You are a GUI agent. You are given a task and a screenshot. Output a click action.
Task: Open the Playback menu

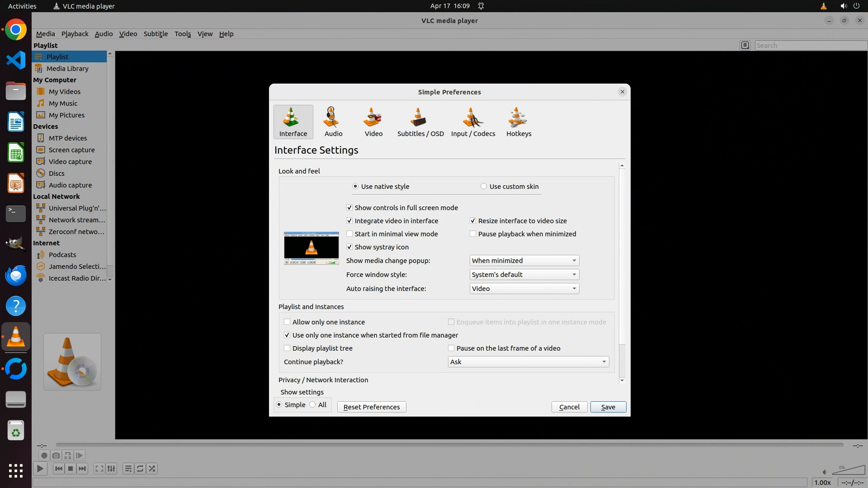click(x=75, y=34)
